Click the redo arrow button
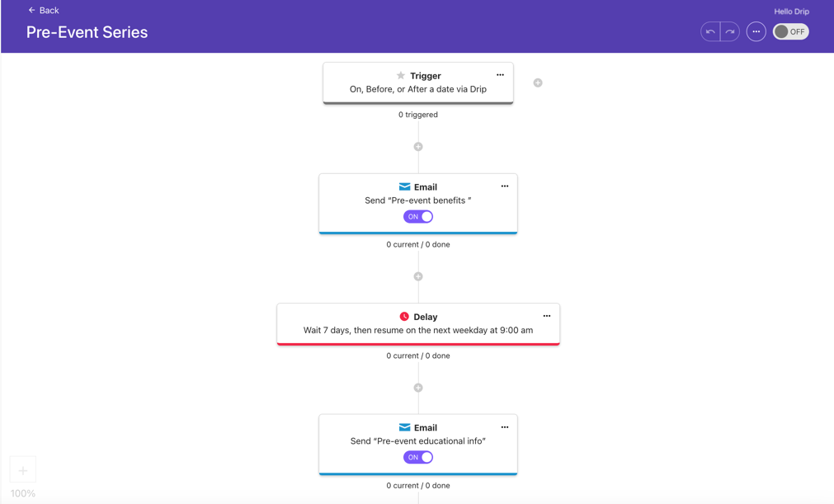The width and height of the screenshot is (834, 504). point(730,32)
